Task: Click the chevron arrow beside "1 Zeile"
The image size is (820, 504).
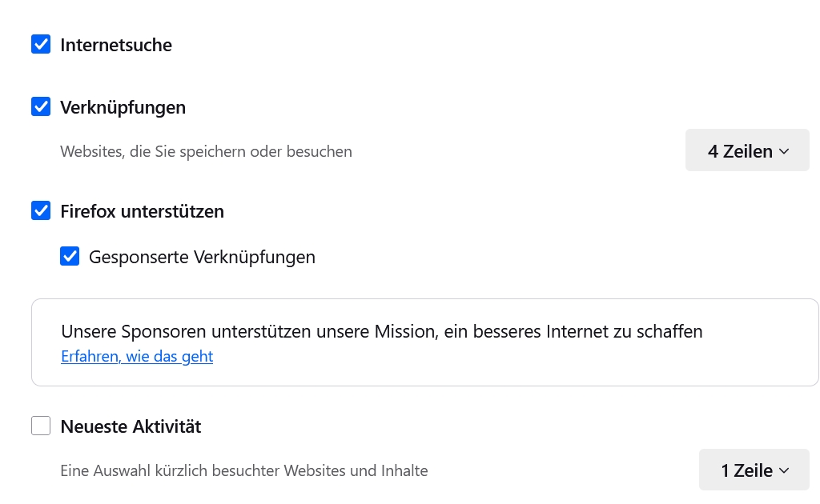Action: [784, 470]
